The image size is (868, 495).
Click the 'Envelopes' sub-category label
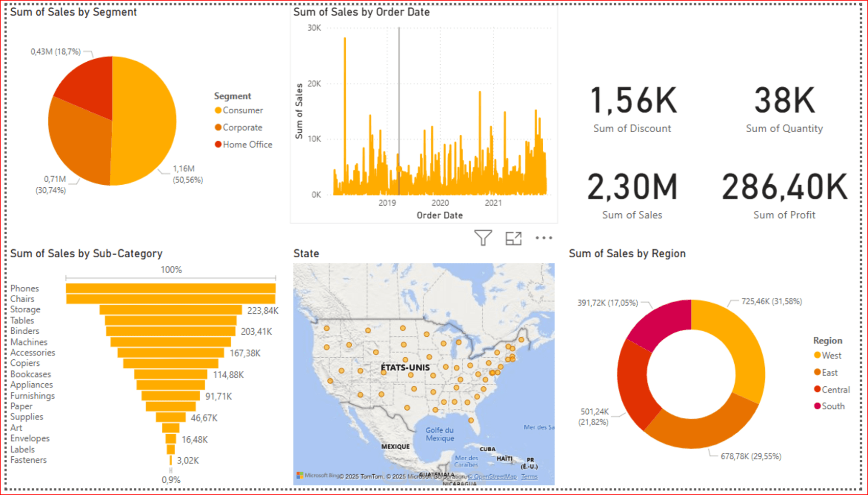point(30,438)
